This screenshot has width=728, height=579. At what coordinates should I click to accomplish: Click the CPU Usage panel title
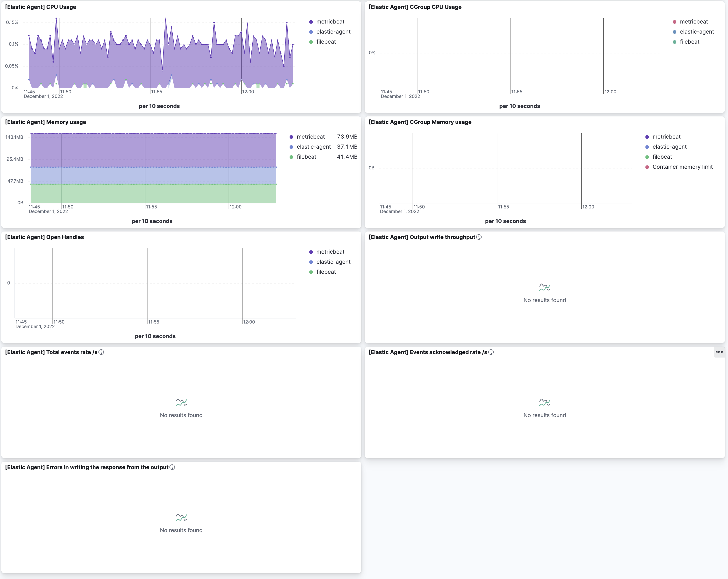40,7
